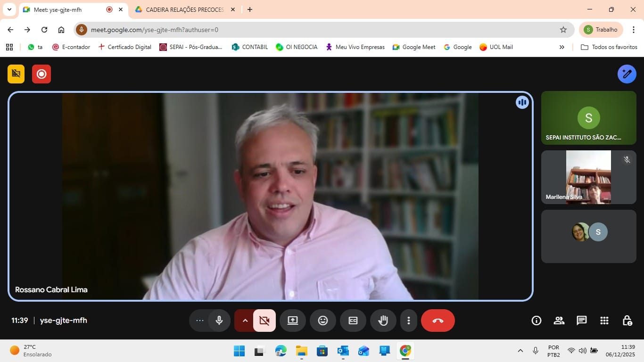Start screen presentation with share button
Image resolution: width=644 pixels, height=362 pixels.
click(x=292, y=321)
